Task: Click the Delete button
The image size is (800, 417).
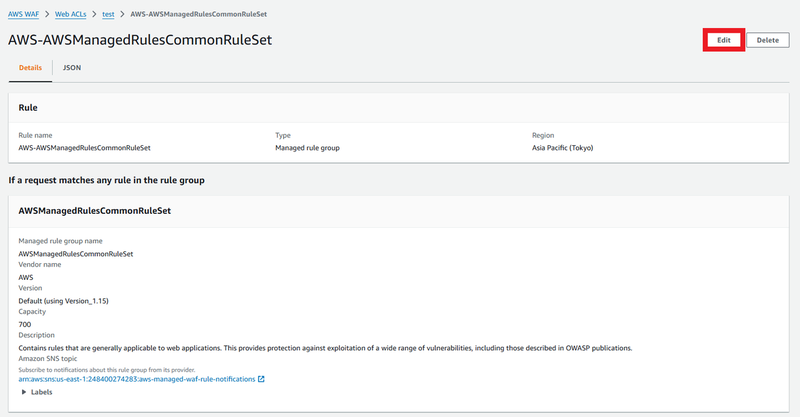Action: pos(767,40)
